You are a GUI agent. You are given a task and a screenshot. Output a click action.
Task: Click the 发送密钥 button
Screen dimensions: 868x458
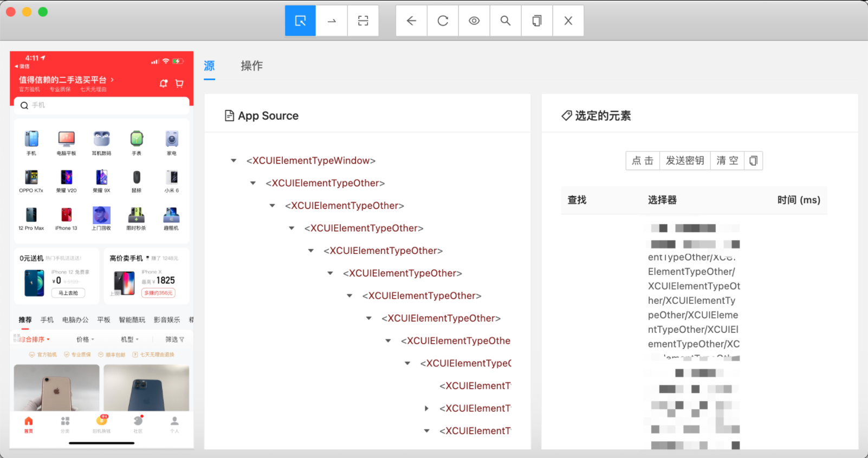[685, 161]
